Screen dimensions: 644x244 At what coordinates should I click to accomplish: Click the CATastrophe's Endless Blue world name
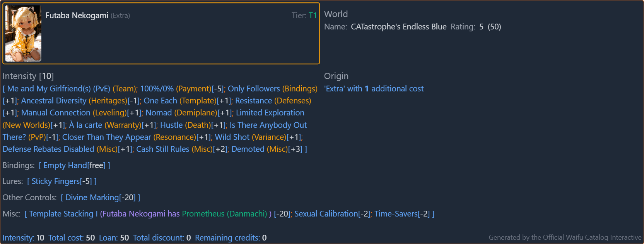pyautogui.click(x=398, y=27)
